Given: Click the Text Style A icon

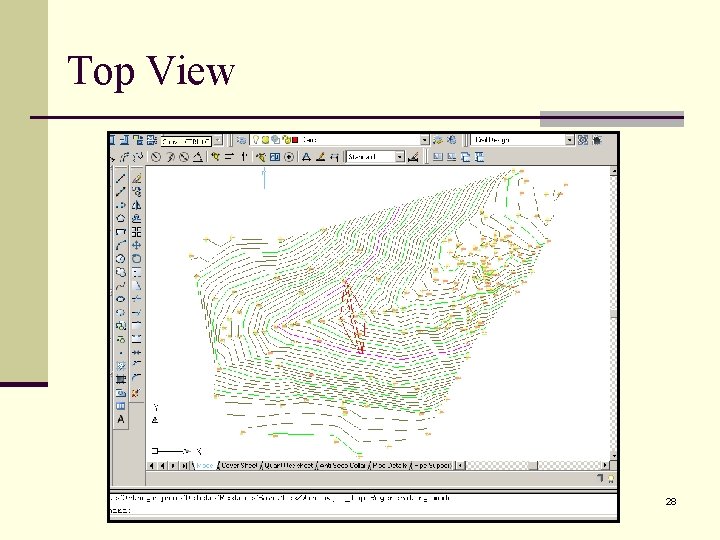Looking at the screenshot, I should tap(306, 157).
